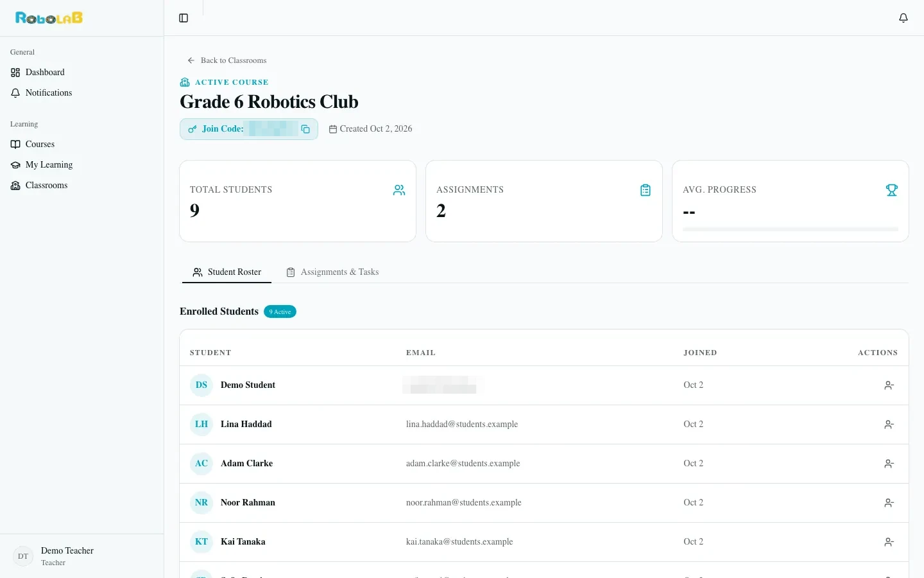924x578 pixels.
Task: Click the STUDENT column header
Action: (210, 353)
